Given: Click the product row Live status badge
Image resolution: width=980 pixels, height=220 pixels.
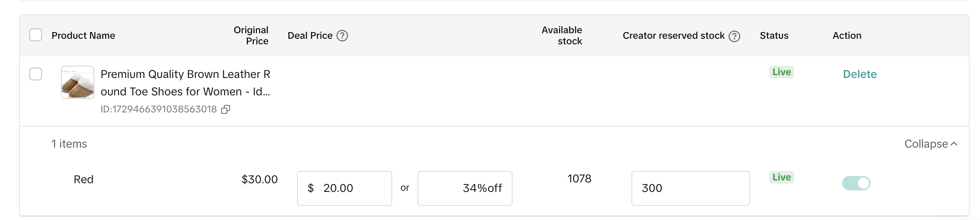Looking at the screenshot, I should (x=781, y=72).
